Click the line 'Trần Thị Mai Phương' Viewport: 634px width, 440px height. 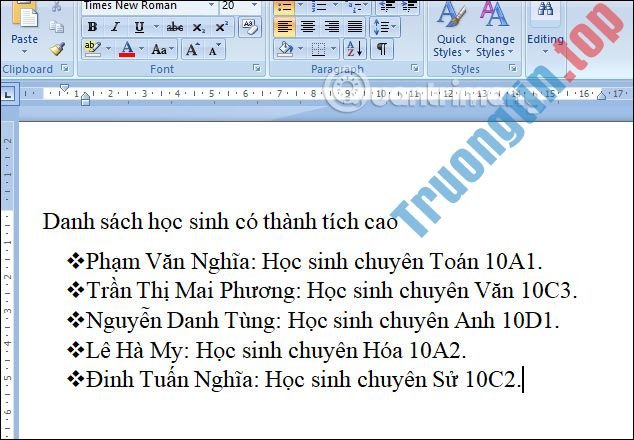[x=322, y=291]
